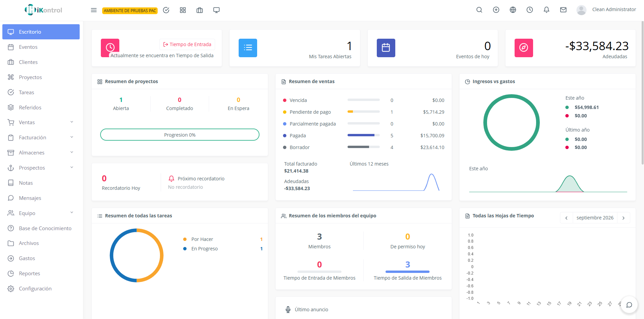Go to previous month in timesheets
644x319 pixels.
pyautogui.click(x=566, y=218)
